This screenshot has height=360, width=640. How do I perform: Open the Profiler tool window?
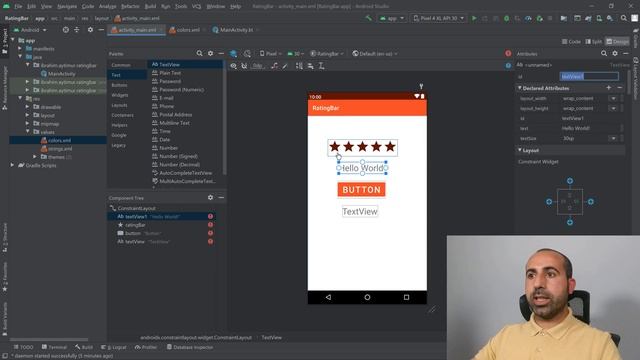146,347
